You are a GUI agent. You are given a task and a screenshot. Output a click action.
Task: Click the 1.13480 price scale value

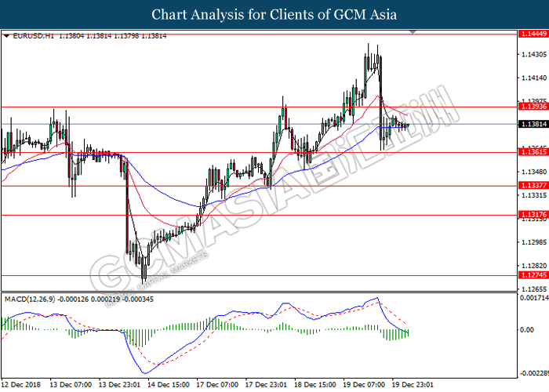coord(534,172)
